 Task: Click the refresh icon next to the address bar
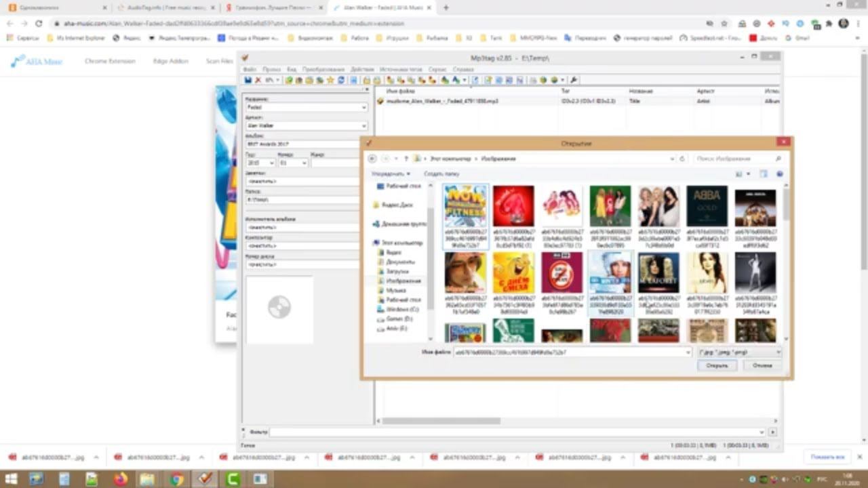[682, 159]
